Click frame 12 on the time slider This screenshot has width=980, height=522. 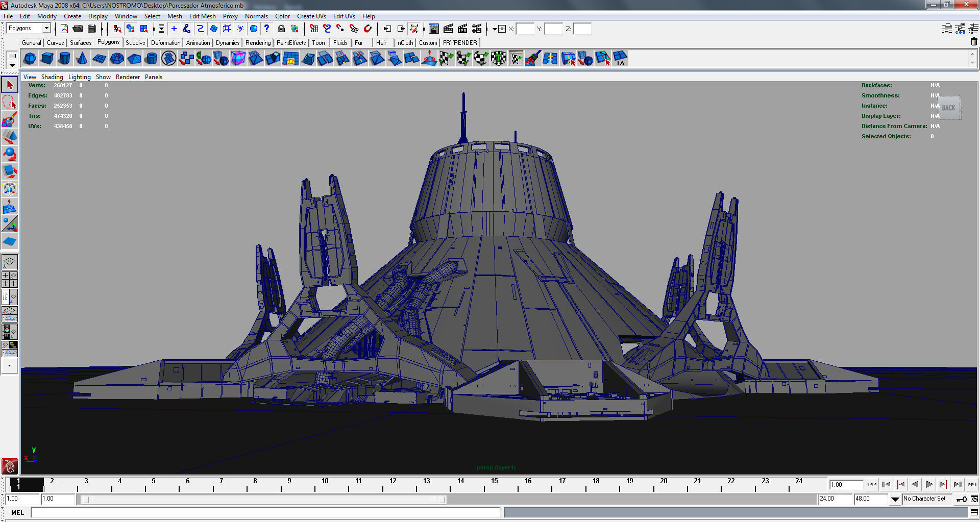point(393,485)
